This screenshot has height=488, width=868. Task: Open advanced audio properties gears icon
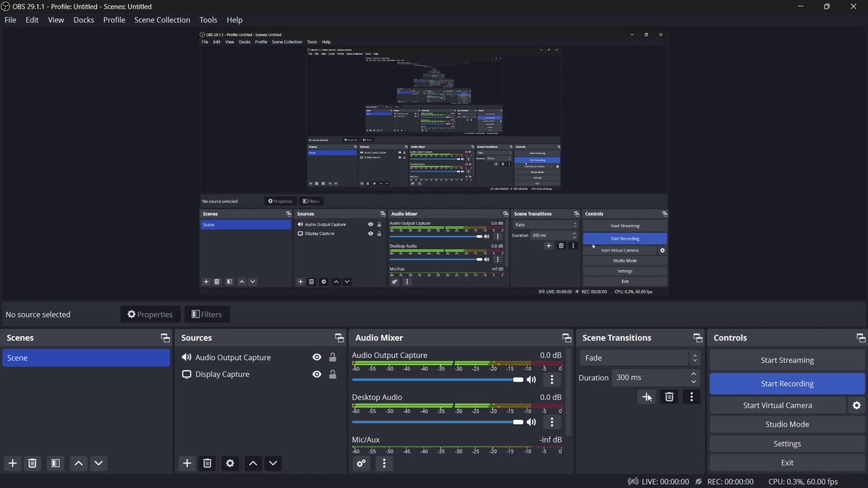tap(361, 463)
